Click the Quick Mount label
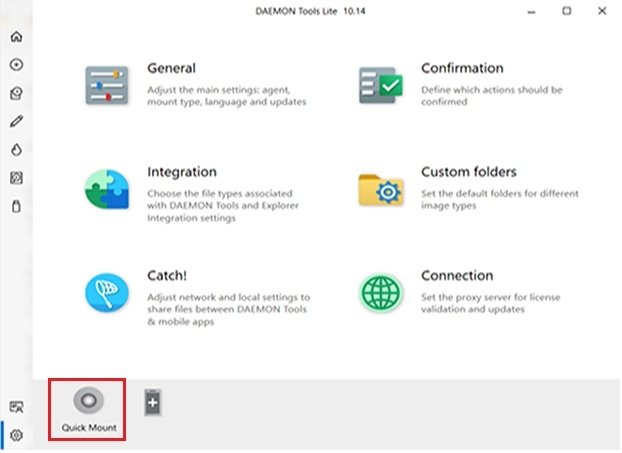 89,428
